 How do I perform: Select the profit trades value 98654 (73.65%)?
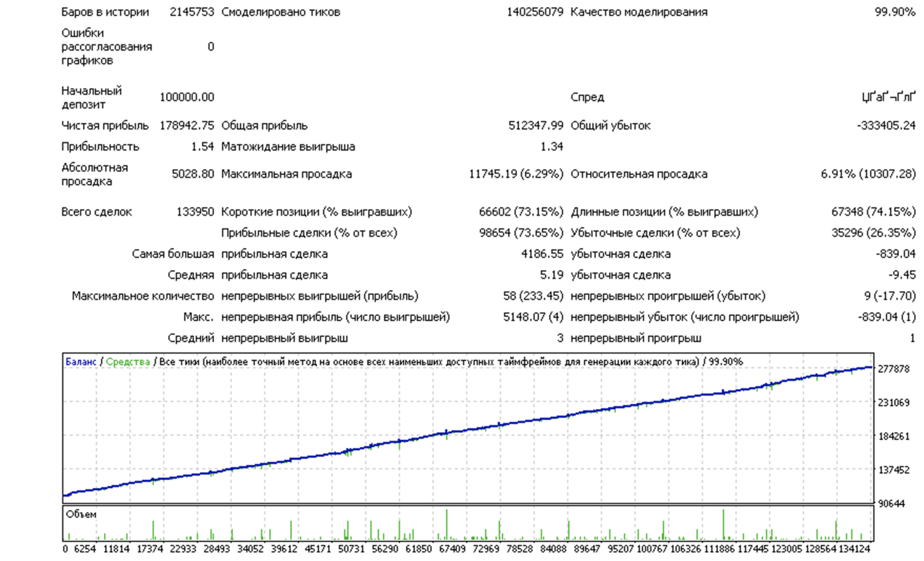tap(521, 233)
